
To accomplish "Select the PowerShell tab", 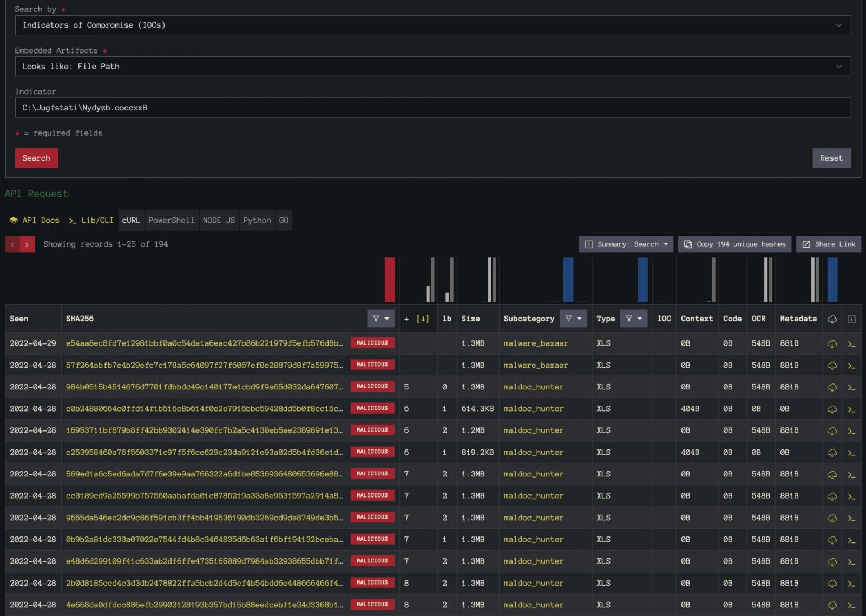I will [171, 220].
